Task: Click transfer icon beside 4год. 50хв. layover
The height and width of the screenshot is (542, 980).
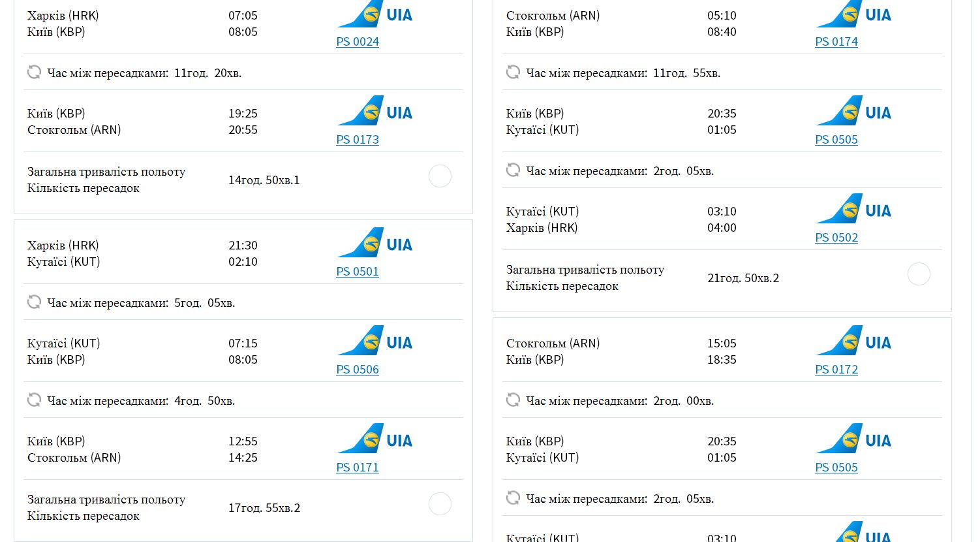Action: [x=34, y=400]
